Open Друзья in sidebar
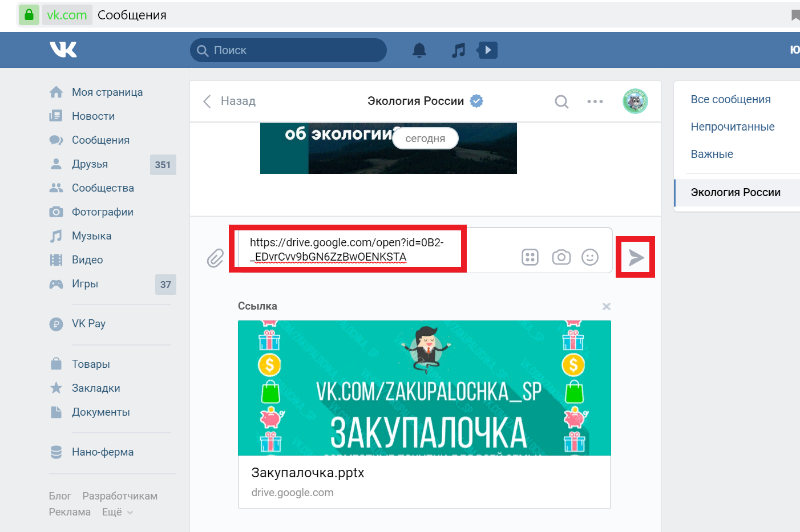The image size is (800, 532). point(90,164)
